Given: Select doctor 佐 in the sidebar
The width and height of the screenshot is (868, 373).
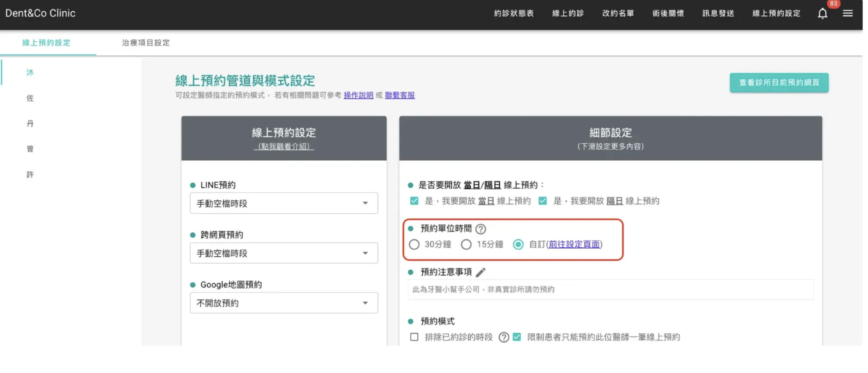Looking at the screenshot, I should coord(30,98).
